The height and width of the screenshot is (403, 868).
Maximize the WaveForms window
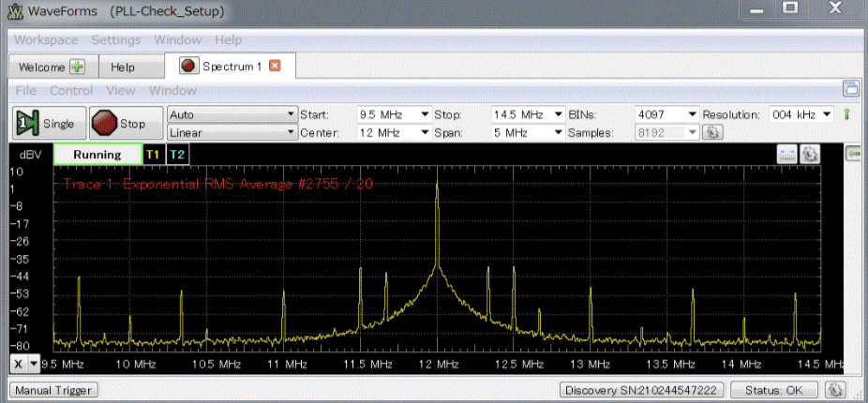pyautogui.click(x=789, y=8)
